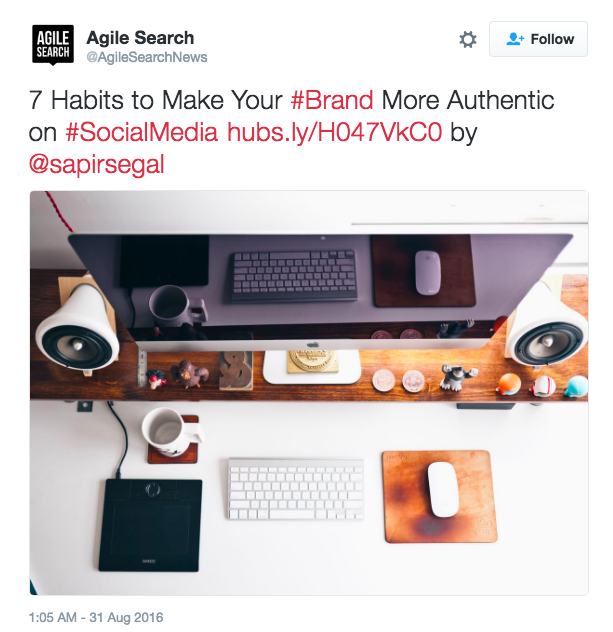Open the gear settings menu on tweet
Viewport: 613px width, 632px height.
coord(468,40)
